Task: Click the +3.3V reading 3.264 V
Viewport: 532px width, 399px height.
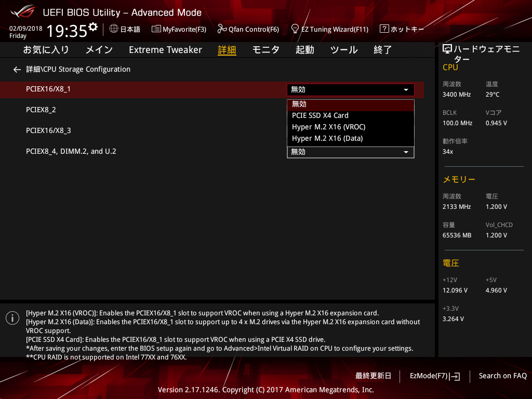Action: (x=453, y=319)
